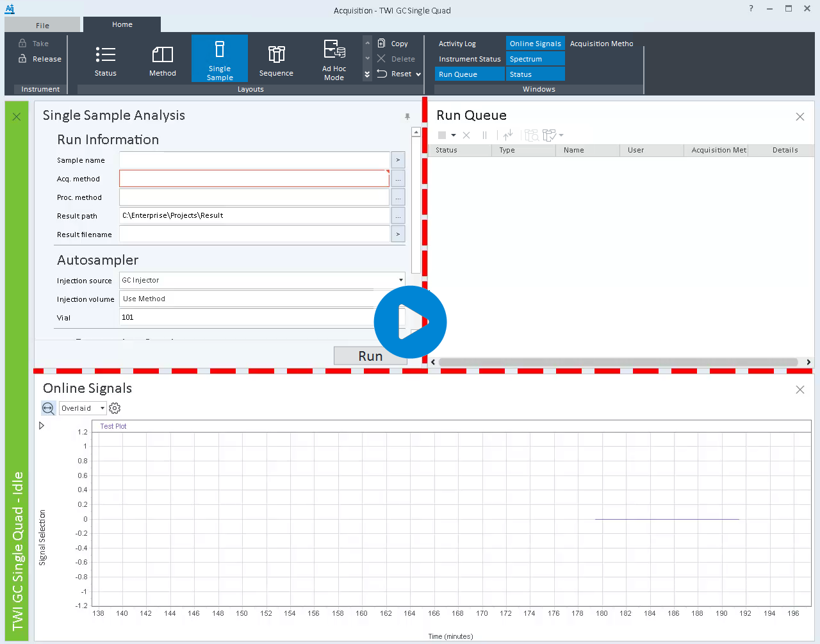Click Reset layout
Image resolution: width=820 pixels, height=644 pixels.
pyautogui.click(x=395, y=74)
